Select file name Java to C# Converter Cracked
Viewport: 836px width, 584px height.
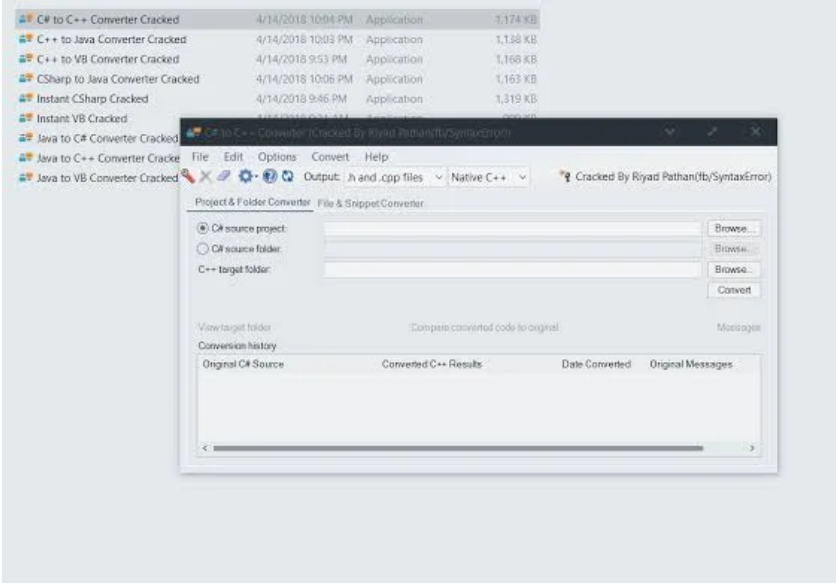tap(107, 138)
